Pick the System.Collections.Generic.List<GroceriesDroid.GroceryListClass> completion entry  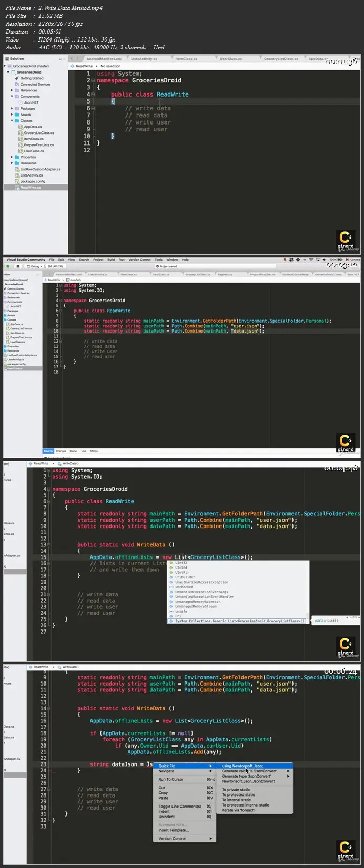coord(237,621)
